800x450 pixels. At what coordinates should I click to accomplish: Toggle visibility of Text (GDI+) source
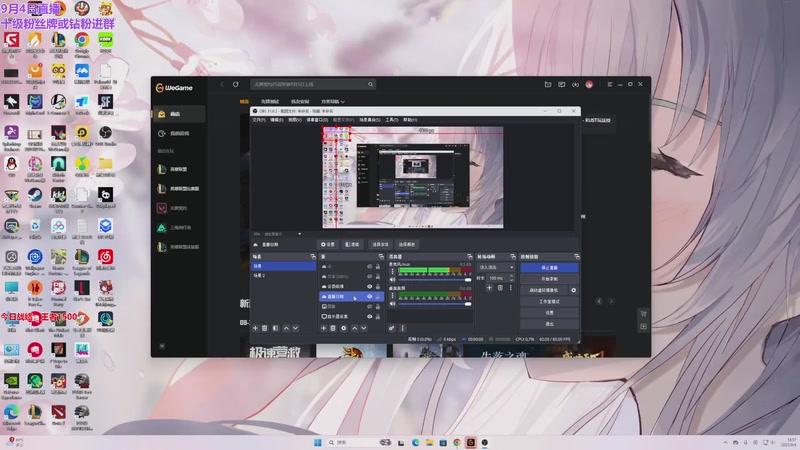pyautogui.click(x=369, y=277)
